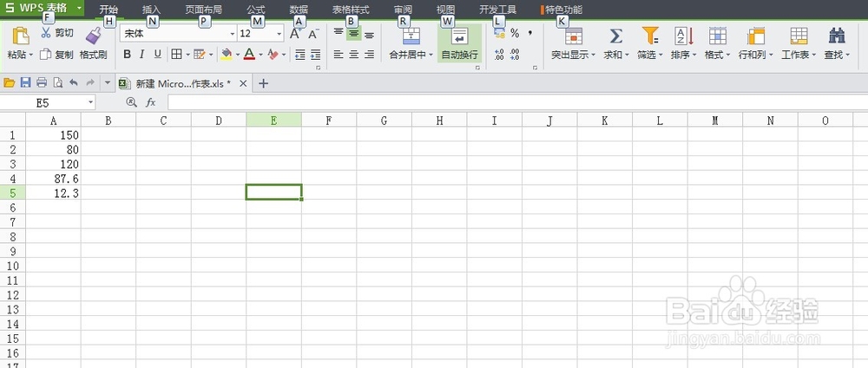The image size is (868, 368).
Task: Select row header 5
Action: (13, 193)
